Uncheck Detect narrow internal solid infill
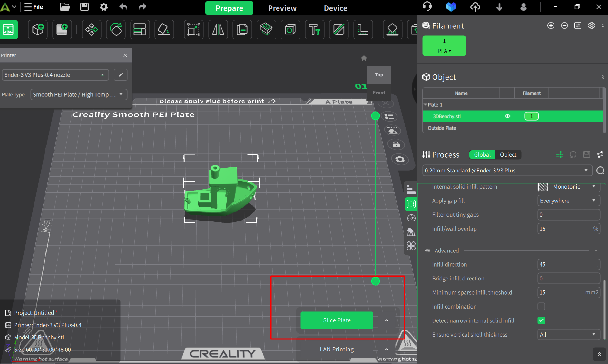Image resolution: width=608 pixels, height=364 pixels. (x=541, y=320)
